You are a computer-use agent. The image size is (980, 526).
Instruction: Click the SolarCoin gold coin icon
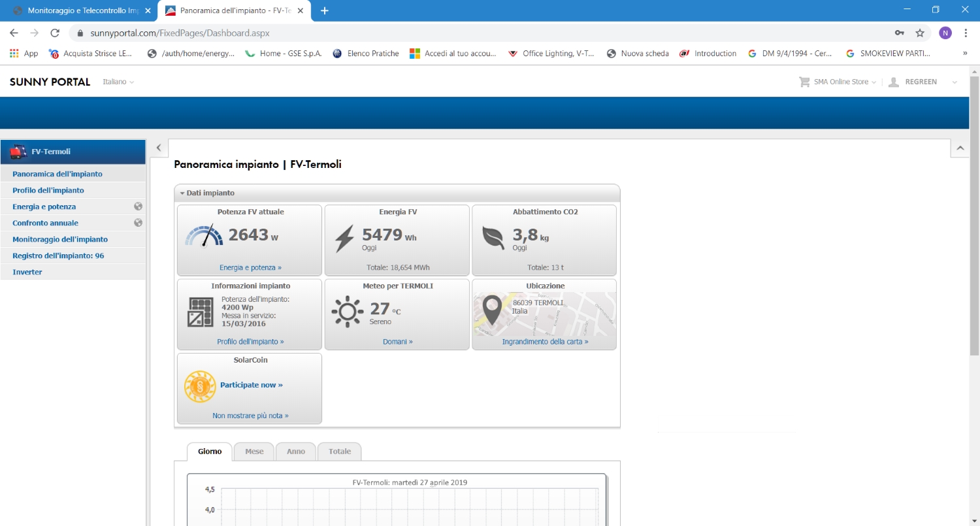[x=200, y=386]
